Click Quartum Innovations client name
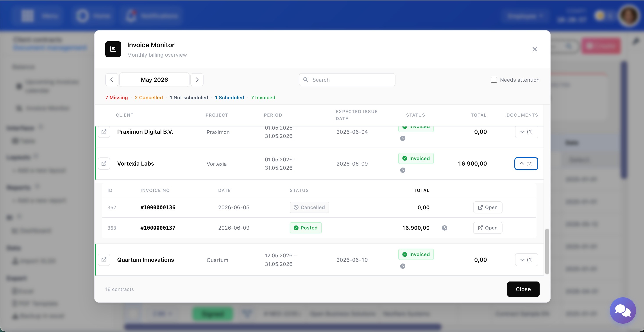Viewport: 644px width, 332px height. [x=145, y=260]
